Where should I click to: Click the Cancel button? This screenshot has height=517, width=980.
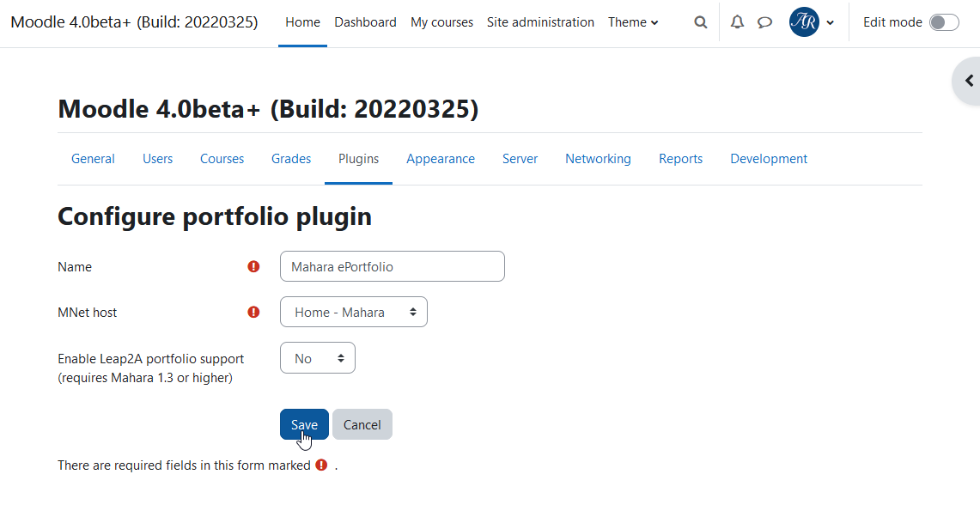(x=362, y=424)
